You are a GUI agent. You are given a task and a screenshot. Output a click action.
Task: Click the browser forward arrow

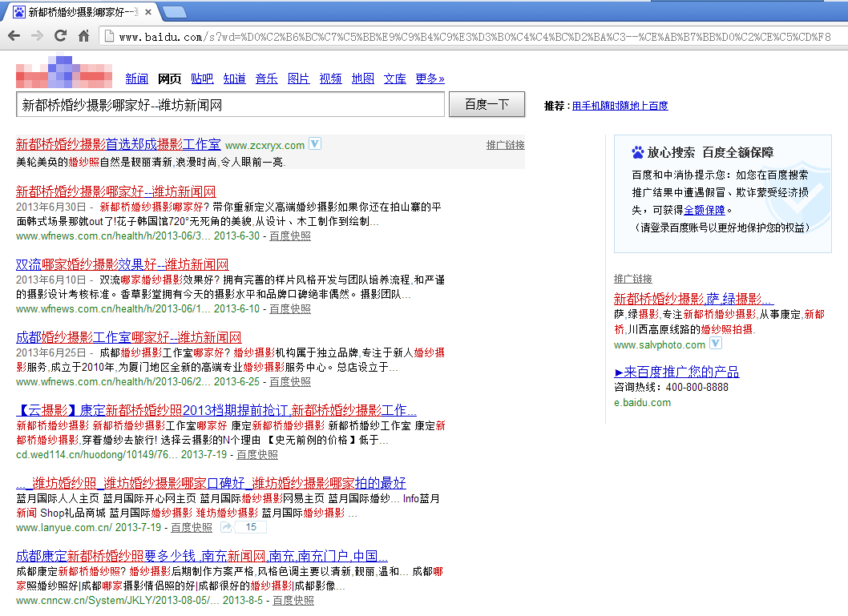tap(37, 36)
